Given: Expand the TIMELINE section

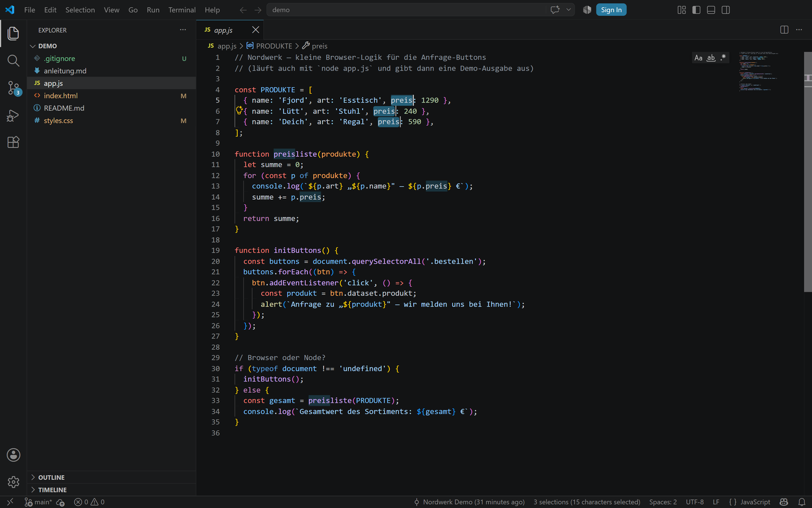Looking at the screenshot, I should (112, 490).
